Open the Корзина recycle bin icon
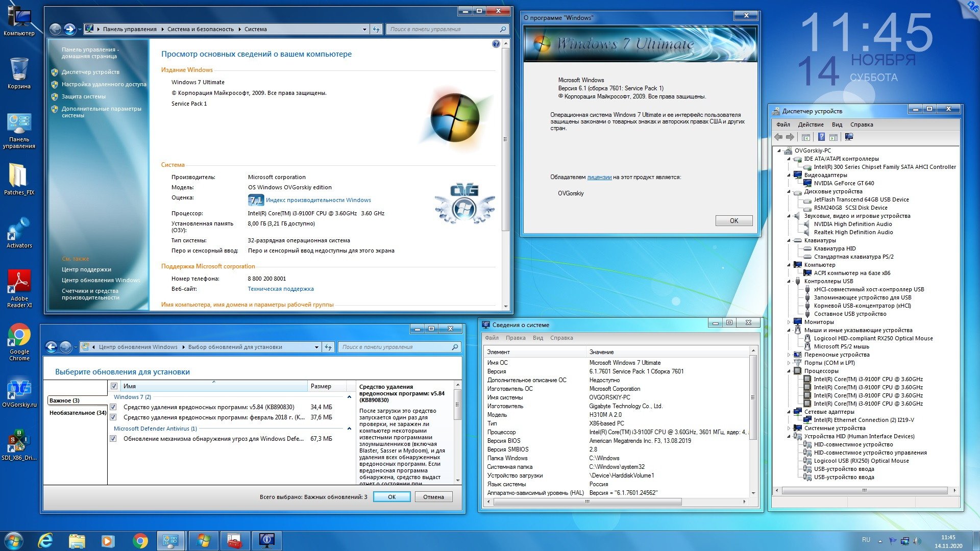980x551 pixels. click(x=19, y=73)
